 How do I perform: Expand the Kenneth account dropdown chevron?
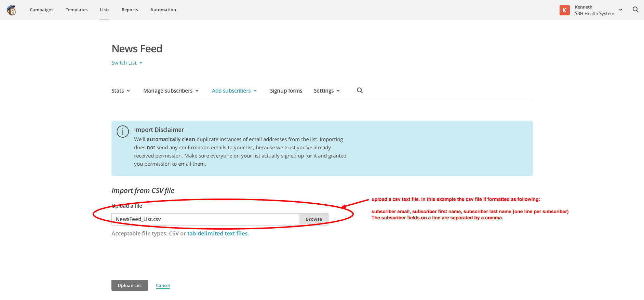[x=620, y=10]
